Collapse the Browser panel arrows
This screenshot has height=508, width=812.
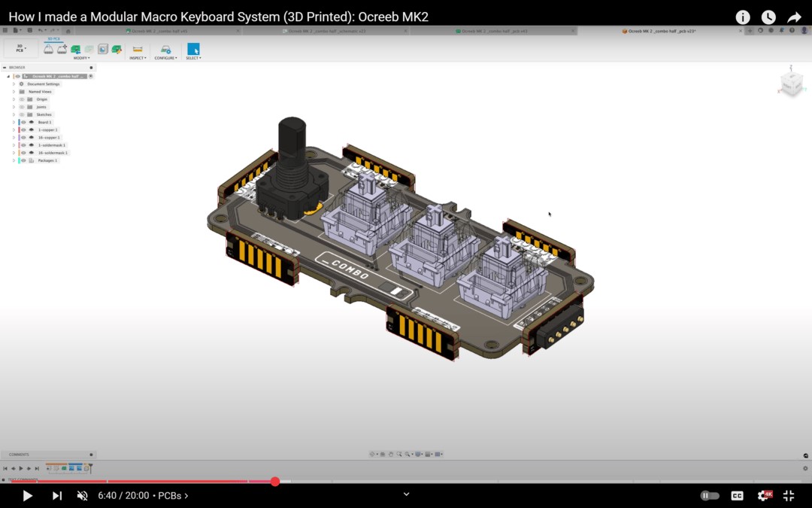[5, 68]
